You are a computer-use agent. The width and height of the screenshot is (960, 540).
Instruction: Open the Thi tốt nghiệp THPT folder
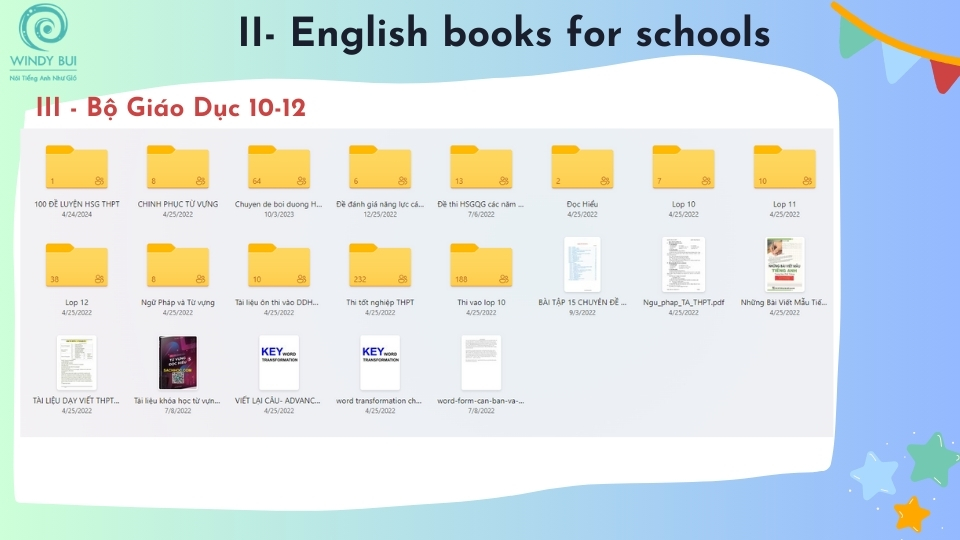coord(380,266)
